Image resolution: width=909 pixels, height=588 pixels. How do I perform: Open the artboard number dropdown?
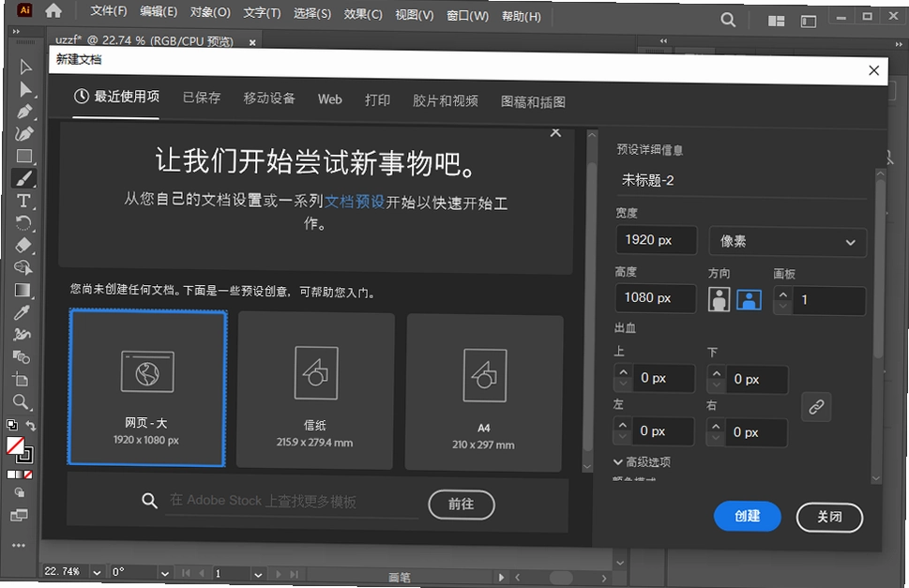pos(258,575)
